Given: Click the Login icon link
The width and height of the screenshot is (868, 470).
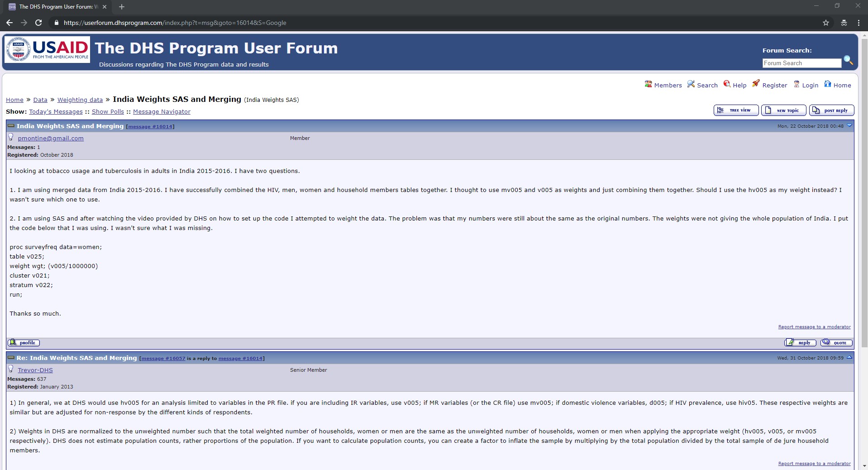Looking at the screenshot, I should (x=796, y=84).
